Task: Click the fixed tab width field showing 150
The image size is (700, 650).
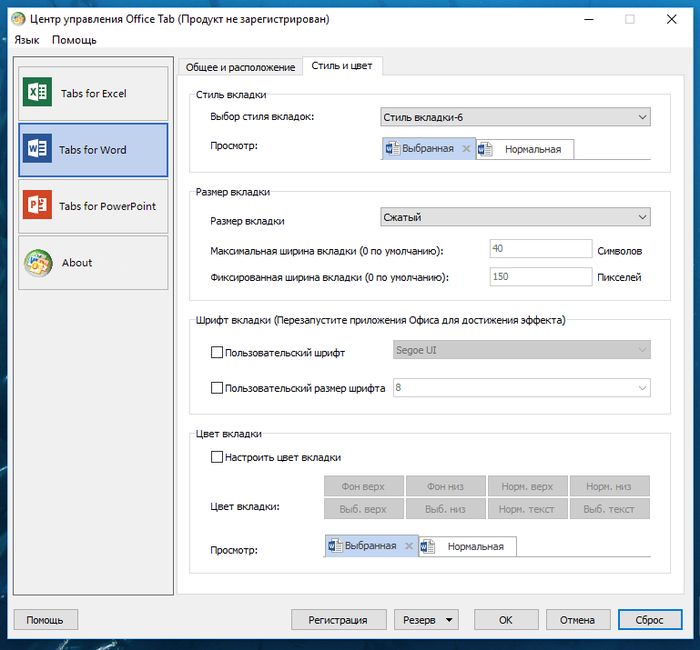Action: 541,276
